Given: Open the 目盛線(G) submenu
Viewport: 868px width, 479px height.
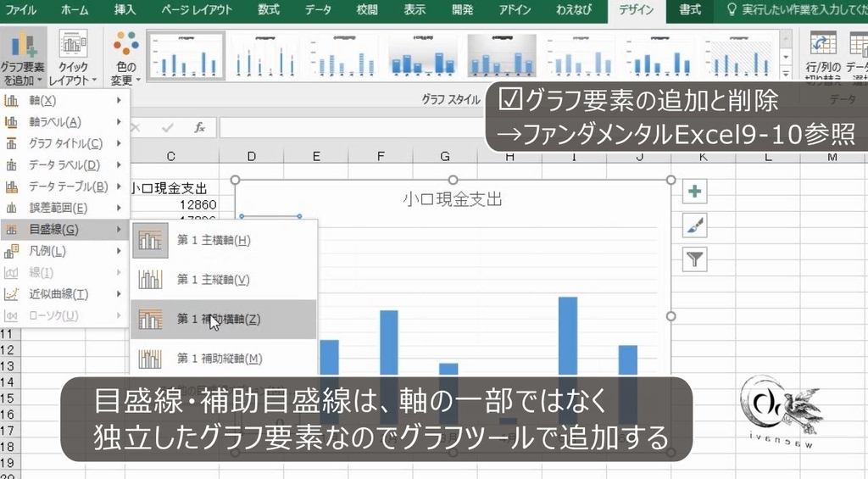Looking at the screenshot, I should pyautogui.click(x=64, y=229).
